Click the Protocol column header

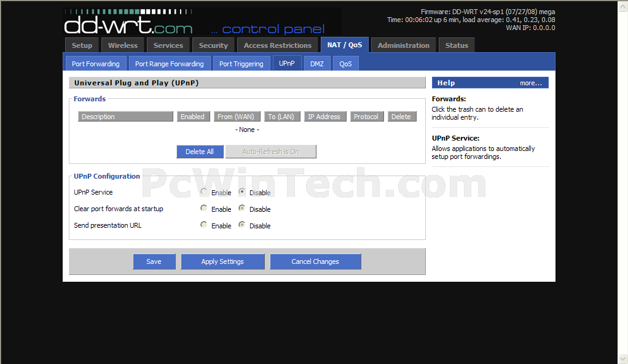pos(367,117)
